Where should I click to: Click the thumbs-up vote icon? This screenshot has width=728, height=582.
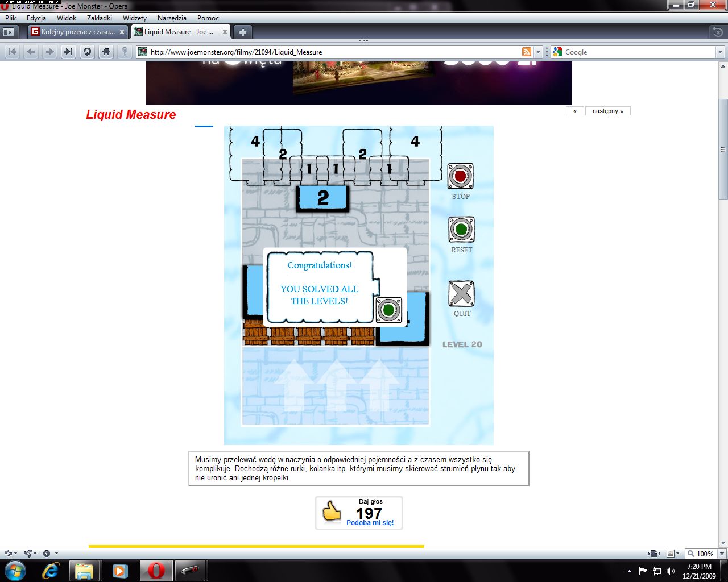click(332, 512)
